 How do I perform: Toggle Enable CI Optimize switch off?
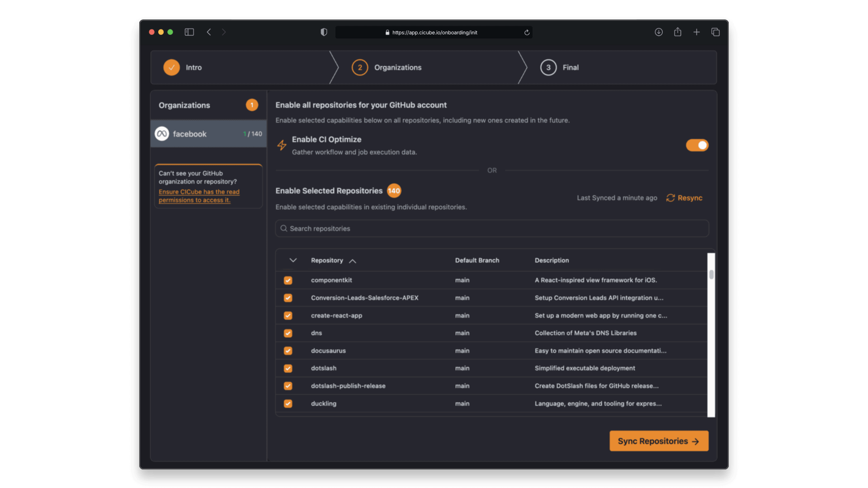click(x=697, y=145)
